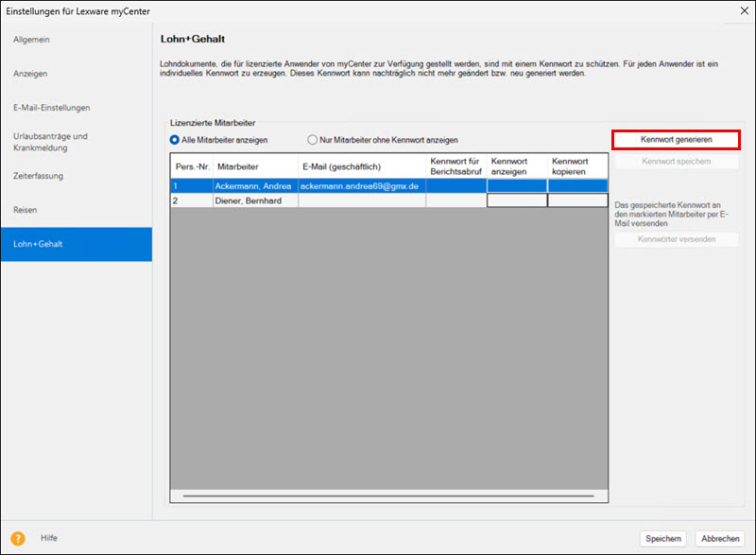This screenshot has height=555, width=756.
Task: Click the table's horizontal scrollbar
Action: click(388, 495)
